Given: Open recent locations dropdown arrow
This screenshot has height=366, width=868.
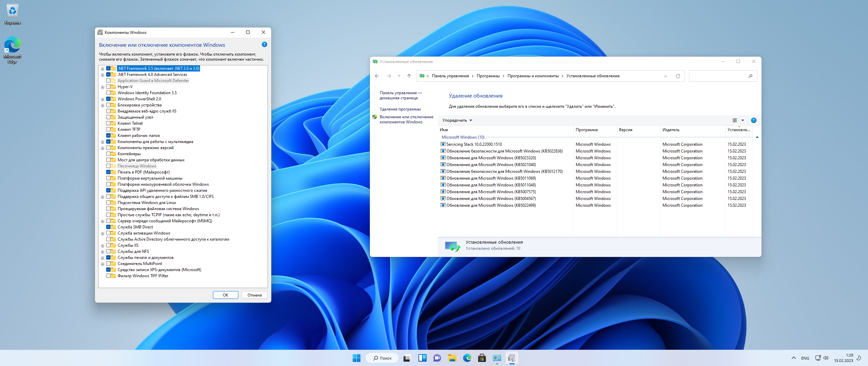Looking at the screenshot, I should (x=399, y=76).
